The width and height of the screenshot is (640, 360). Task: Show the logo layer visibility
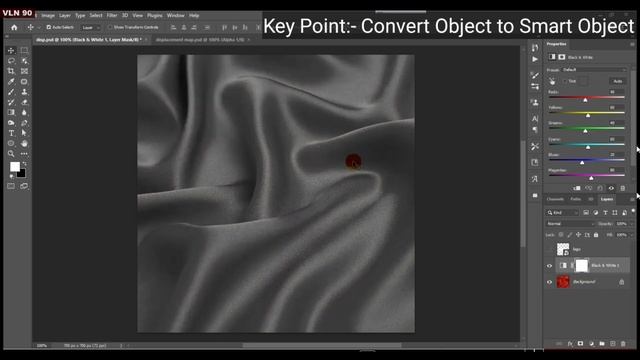click(549, 249)
